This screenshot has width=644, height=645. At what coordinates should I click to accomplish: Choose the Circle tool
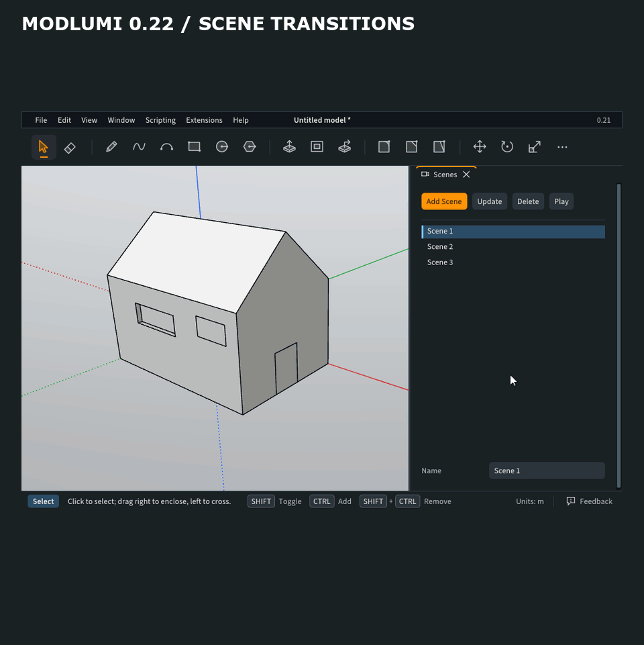(x=222, y=147)
